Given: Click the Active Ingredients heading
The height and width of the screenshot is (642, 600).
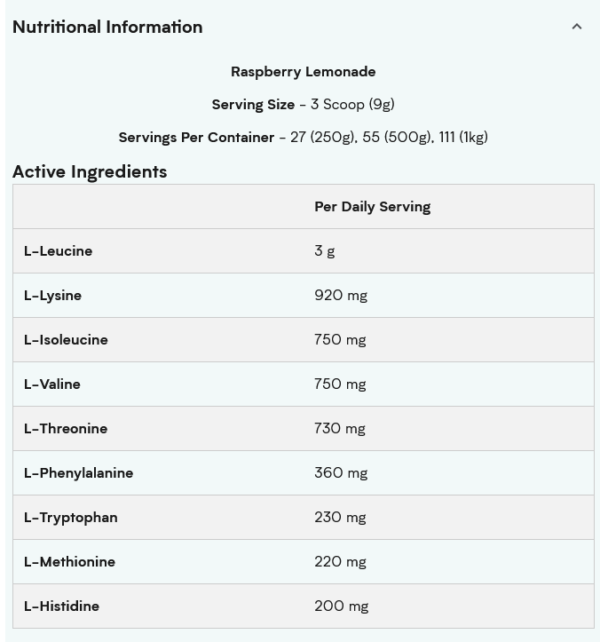Looking at the screenshot, I should (90, 172).
